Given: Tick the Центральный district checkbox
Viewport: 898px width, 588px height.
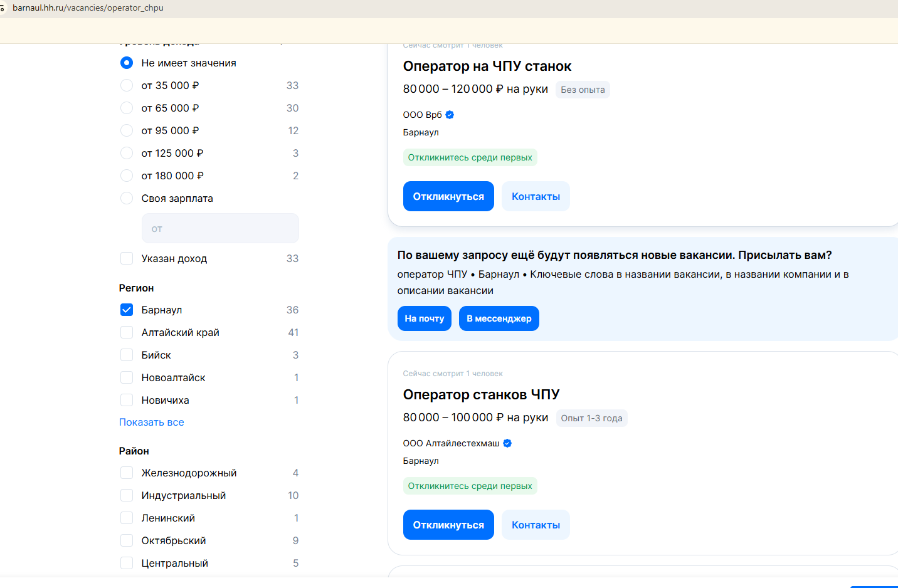Looking at the screenshot, I should pyautogui.click(x=127, y=563).
